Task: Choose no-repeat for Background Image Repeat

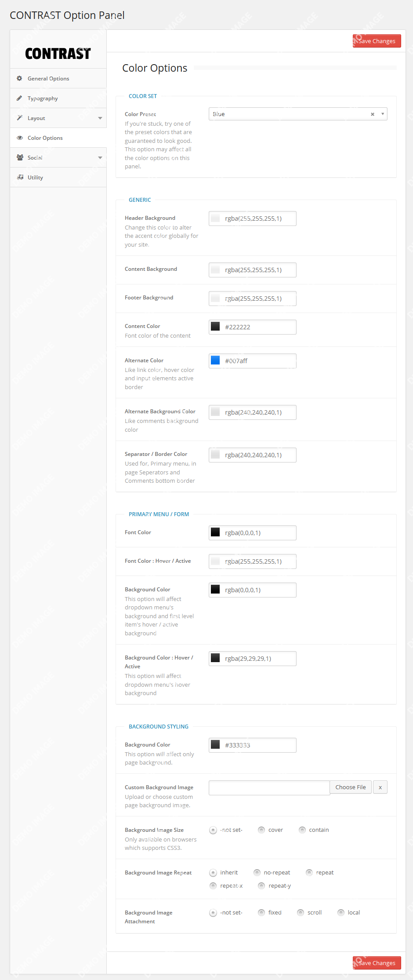Action: click(257, 872)
